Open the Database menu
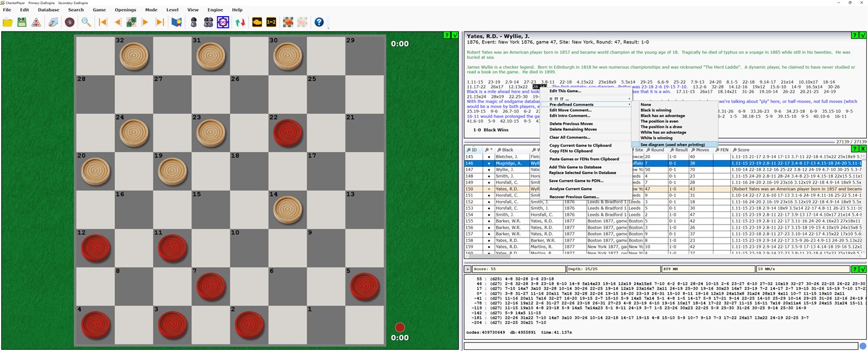Viewport: 868px width, 351px height. (x=49, y=10)
